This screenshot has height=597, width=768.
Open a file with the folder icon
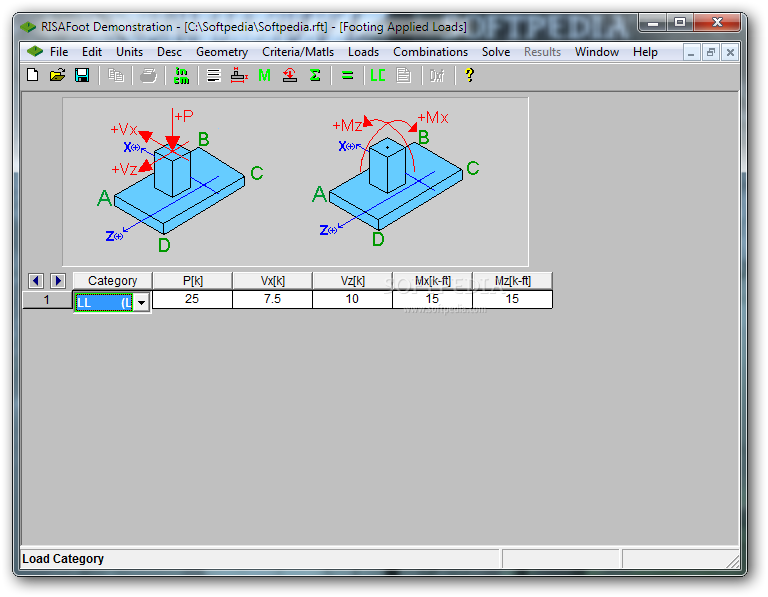coord(57,75)
